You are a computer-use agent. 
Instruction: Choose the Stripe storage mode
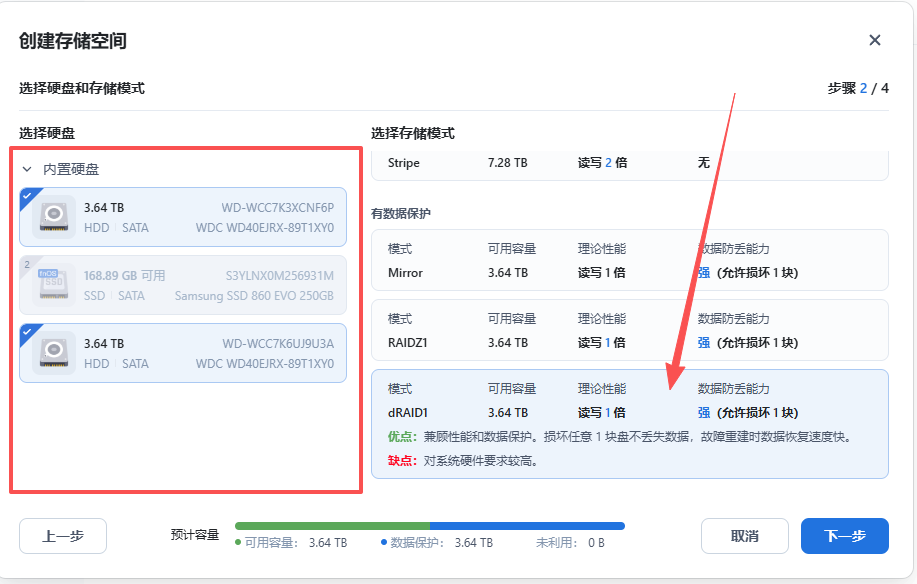pos(630,165)
